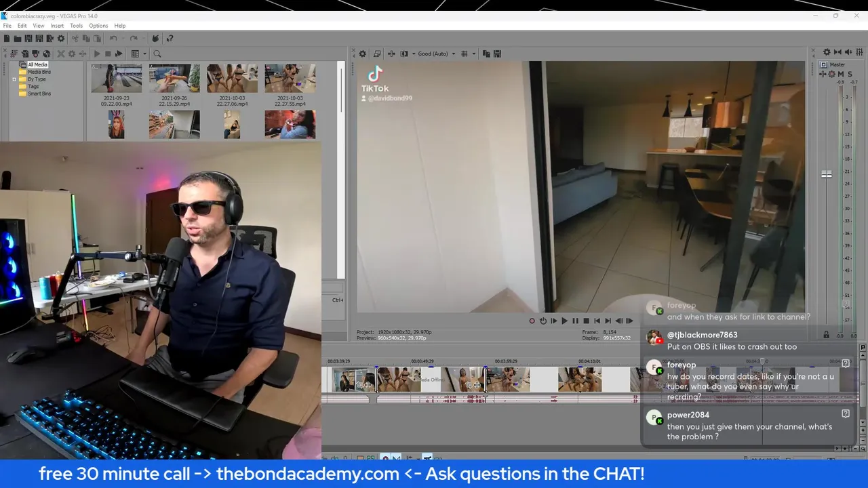868x488 pixels.
Task: Toggle Split Screen View in preview
Action: coord(404,54)
